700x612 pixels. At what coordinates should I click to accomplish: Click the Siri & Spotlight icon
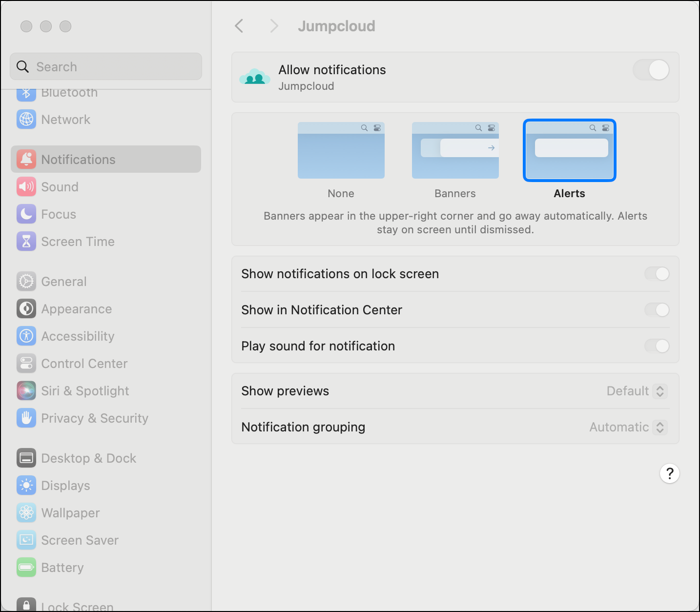tap(26, 391)
